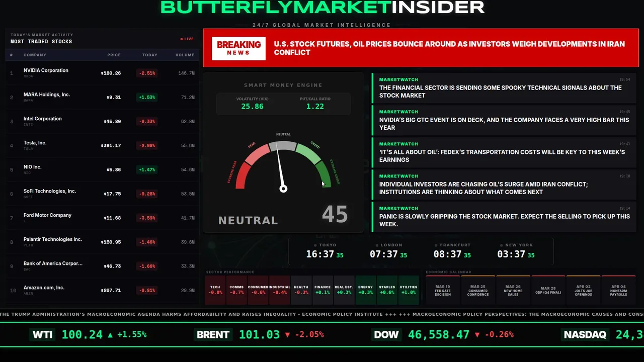Open the panic gripping stock market headline
This screenshot has width=644, height=362.
tap(504, 220)
